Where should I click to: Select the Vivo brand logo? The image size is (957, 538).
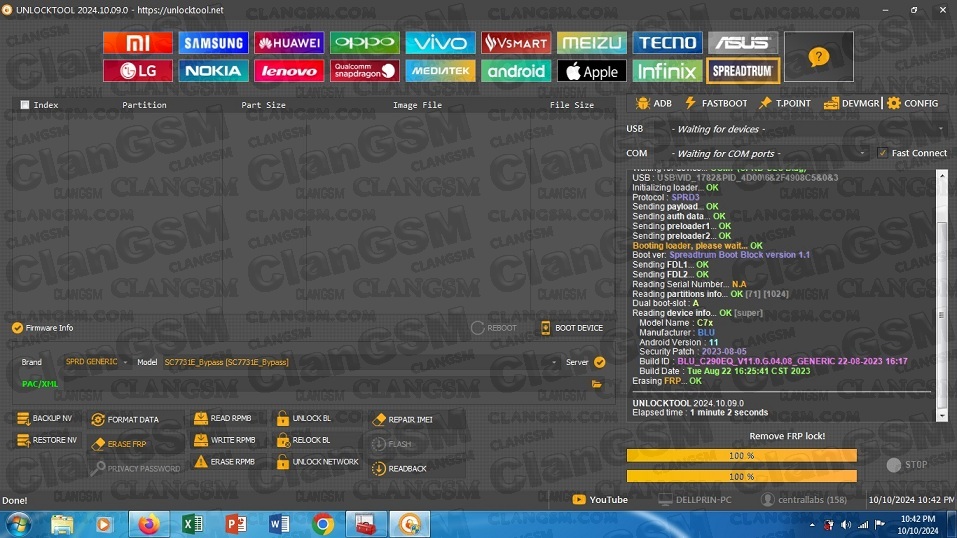point(441,43)
